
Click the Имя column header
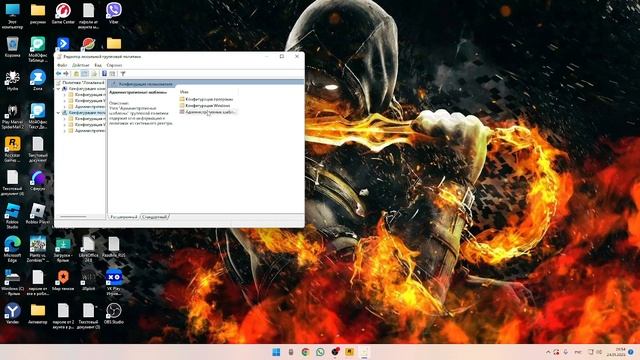[x=184, y=92]
